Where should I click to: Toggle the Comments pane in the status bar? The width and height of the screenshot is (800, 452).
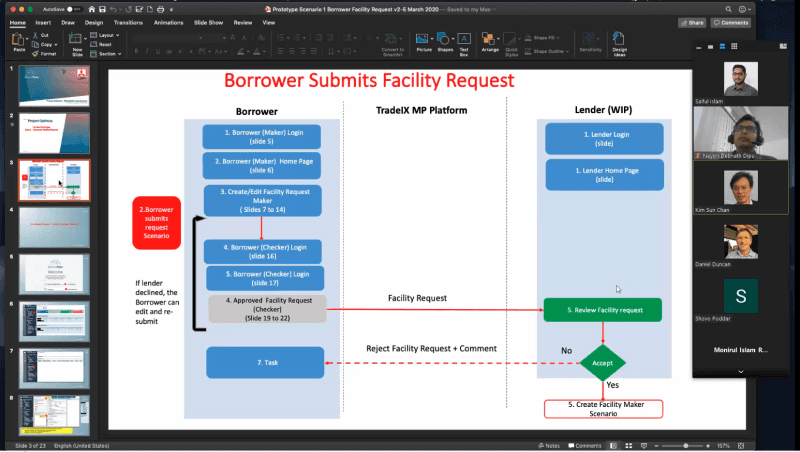[x=585, y=445]
